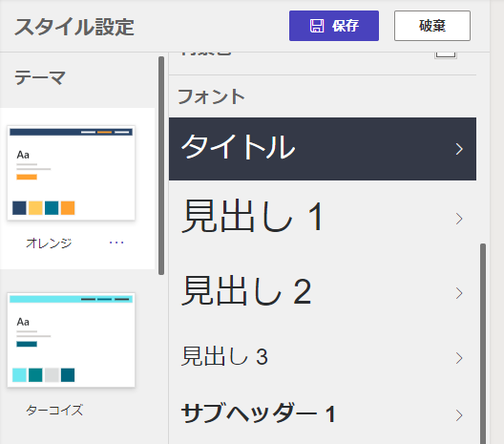Click the スタイル設定 panel title
This screenshot has width=504, height=444.
[74, 27]
